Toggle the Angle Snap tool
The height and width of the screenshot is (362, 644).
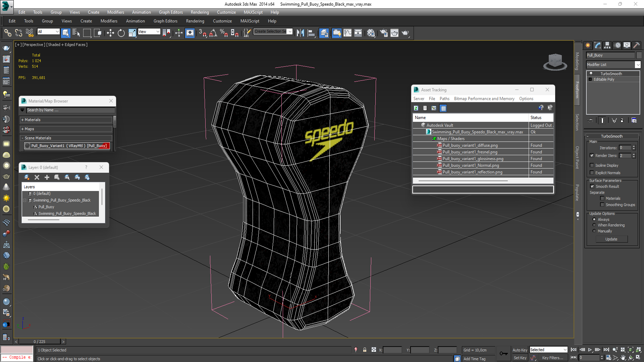213,33
